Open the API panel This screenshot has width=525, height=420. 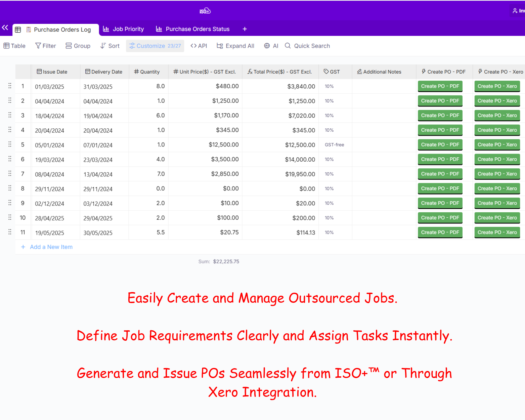pyautogui.click(x=199, y=46)
